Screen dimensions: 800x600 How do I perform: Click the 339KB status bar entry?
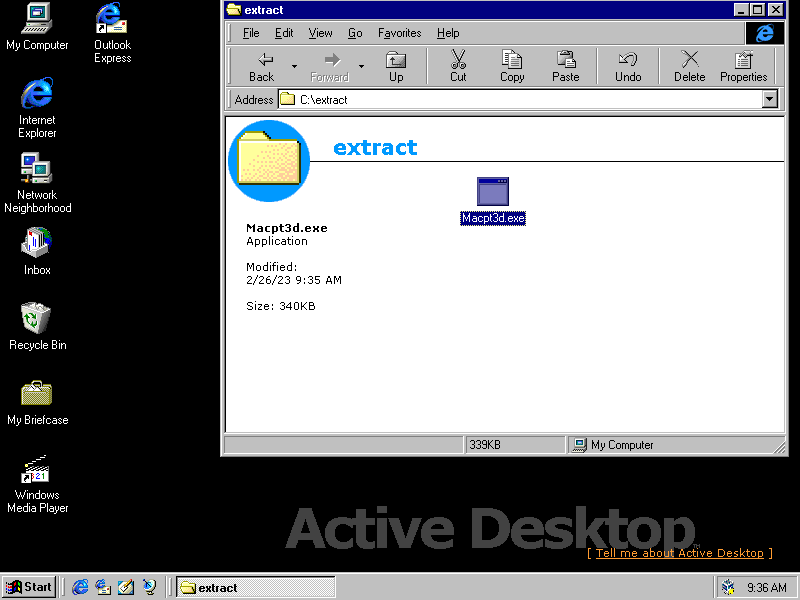515,445
